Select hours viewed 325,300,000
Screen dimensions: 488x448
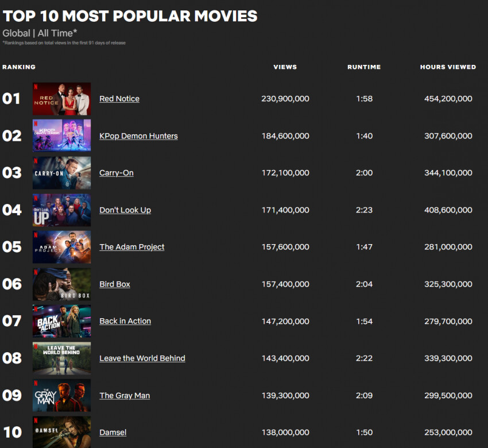(448, 284)
